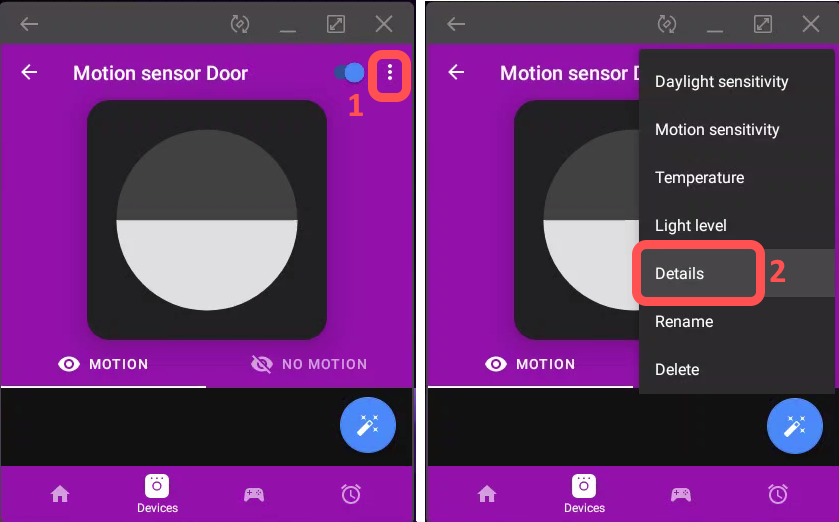Toggle the Motion sensor Door switch off
Image resolution: width=839 pixels, height=522 pixels.
[349, 73]
